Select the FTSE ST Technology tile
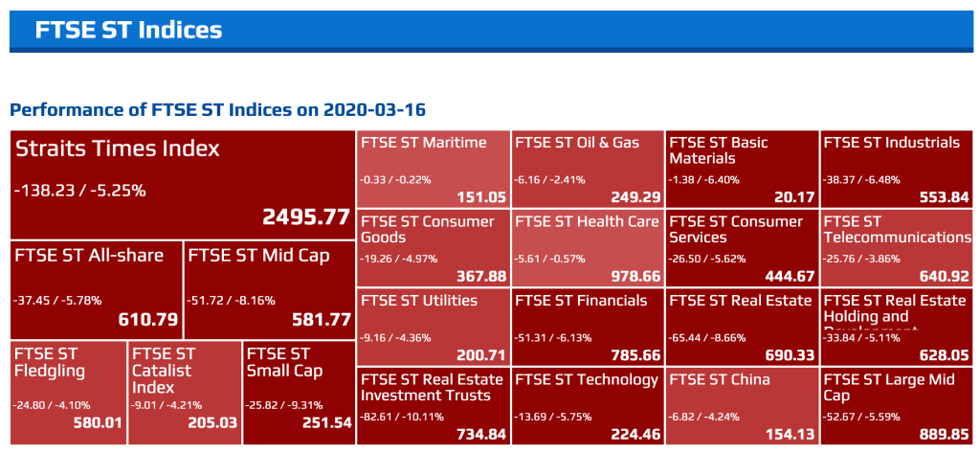The image size is (980, 453). (588, 405)
